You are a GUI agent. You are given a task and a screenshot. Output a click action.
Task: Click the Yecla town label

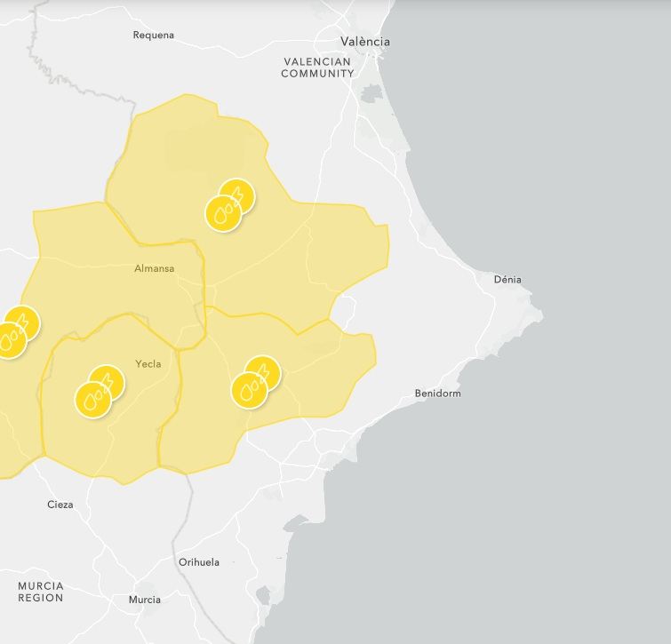click(148, 364)
